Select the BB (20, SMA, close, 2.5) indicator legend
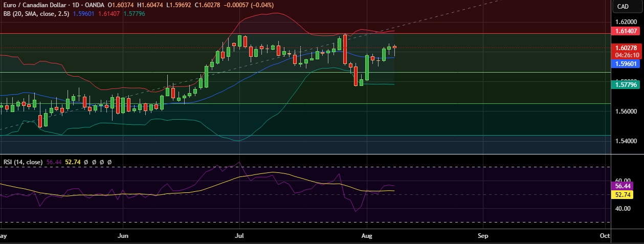The height and width of the screenshot is (244, 644). pyautogui.click(x=36, y=13)
